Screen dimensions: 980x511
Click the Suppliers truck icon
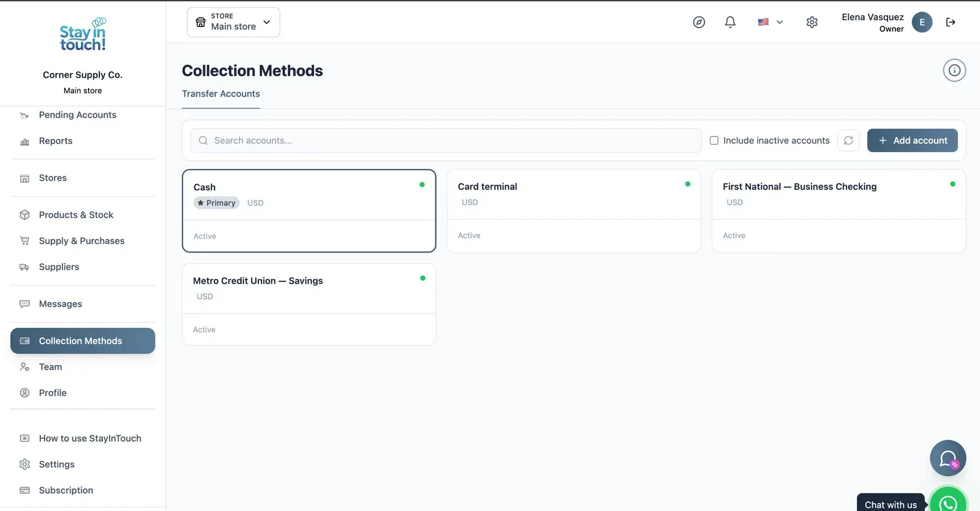coord(24,267)
